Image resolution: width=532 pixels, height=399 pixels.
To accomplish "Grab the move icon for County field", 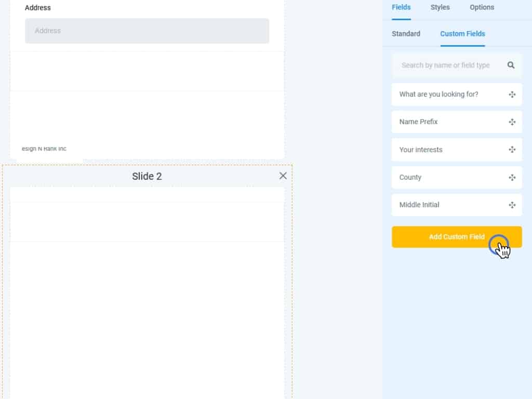I will click(512, 178).
